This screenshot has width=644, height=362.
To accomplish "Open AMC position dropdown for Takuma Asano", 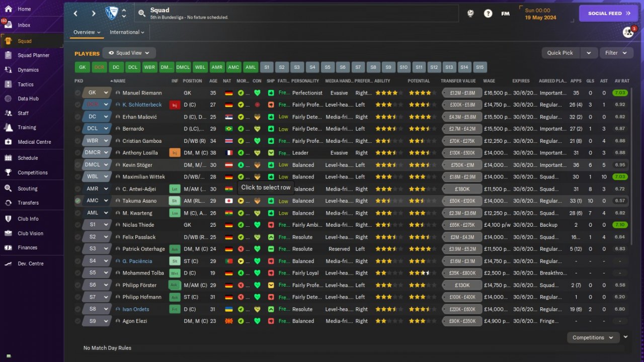I will click(x=97, y=201).
